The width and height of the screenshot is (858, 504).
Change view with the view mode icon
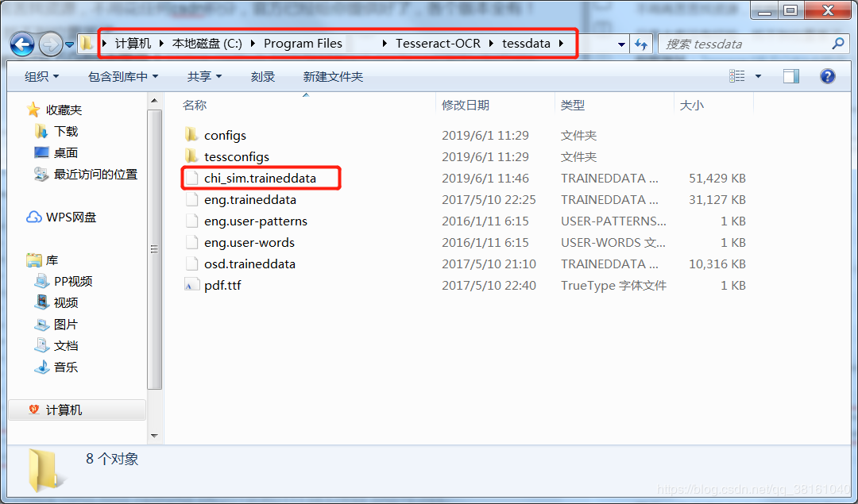[737, 76]
